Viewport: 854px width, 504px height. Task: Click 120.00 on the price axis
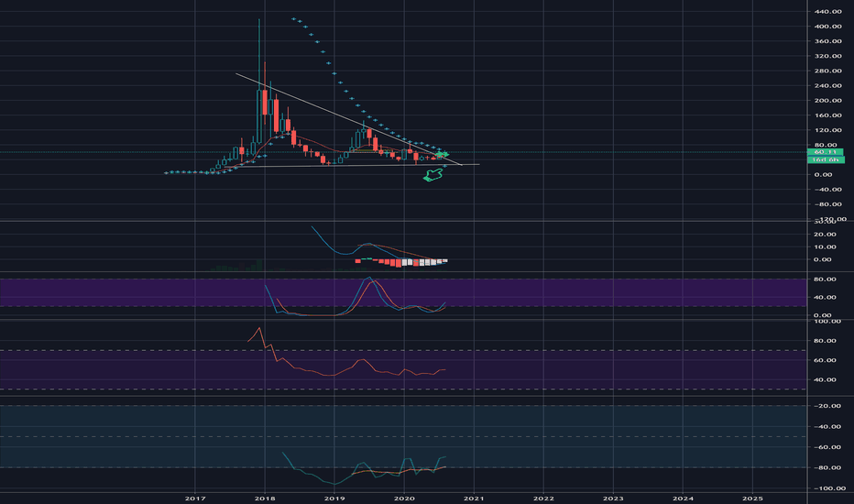827,130
